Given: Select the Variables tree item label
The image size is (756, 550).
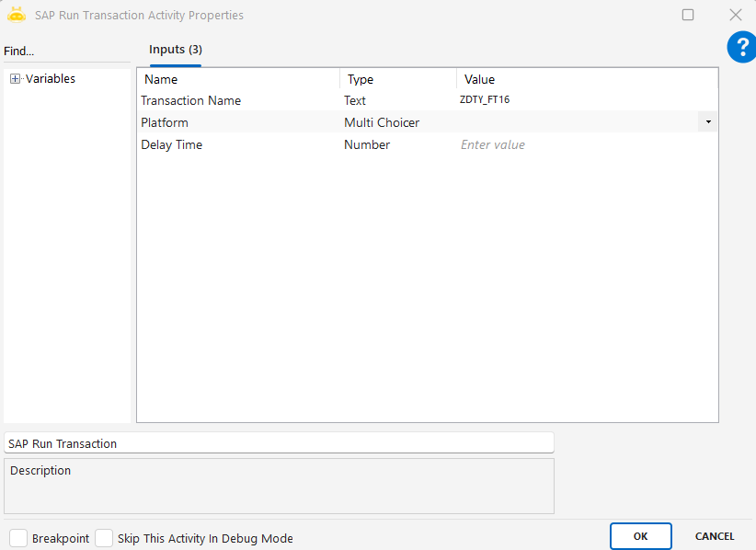Looking at the screenshot, I should (51, 79).
